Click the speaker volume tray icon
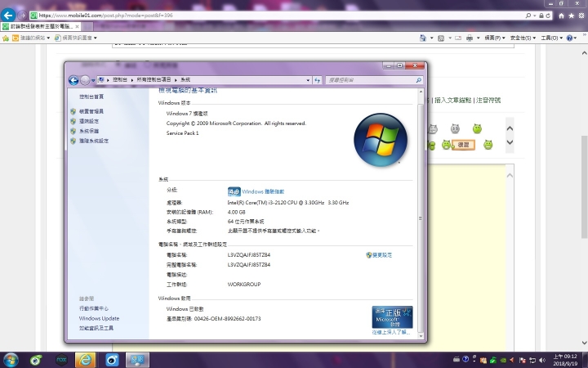Image resolution: width=588 pixels, height=368 pixels. [x=542, y=360]
